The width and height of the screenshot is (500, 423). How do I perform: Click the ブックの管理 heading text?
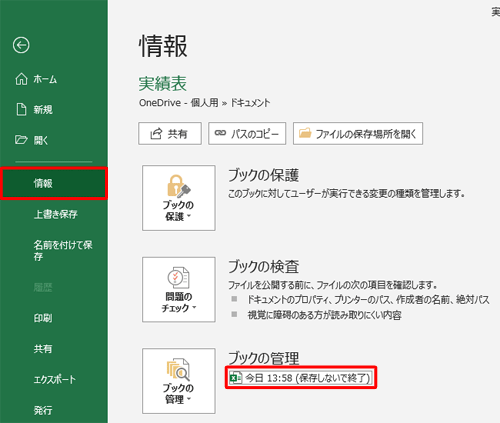click(x=263, y=358)
